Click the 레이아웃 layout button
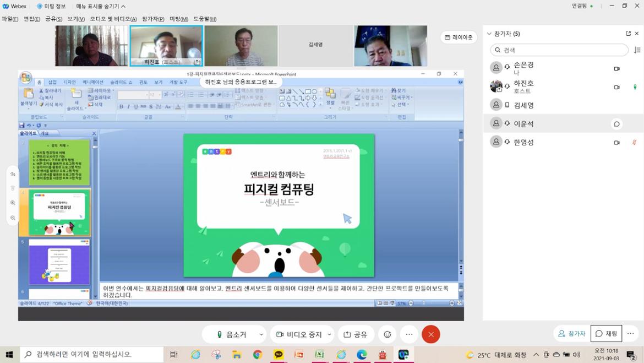 pos(459,37)
